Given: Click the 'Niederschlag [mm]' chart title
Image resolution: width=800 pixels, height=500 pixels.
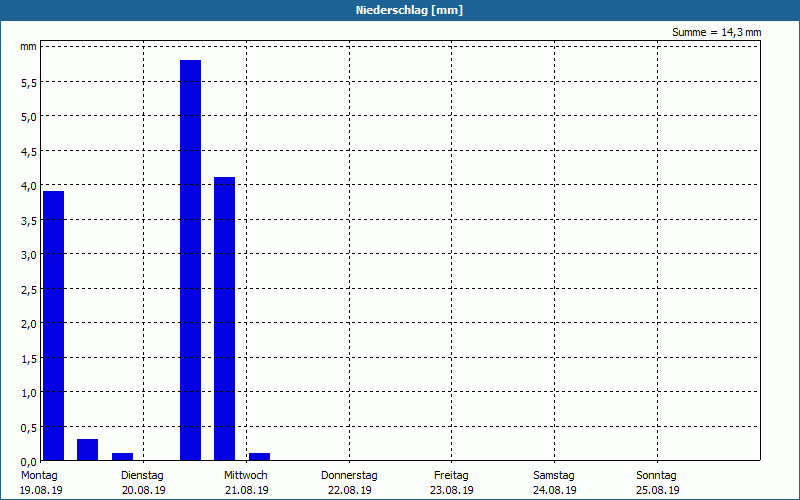Looking at the screenshot, I should (409, 10).
